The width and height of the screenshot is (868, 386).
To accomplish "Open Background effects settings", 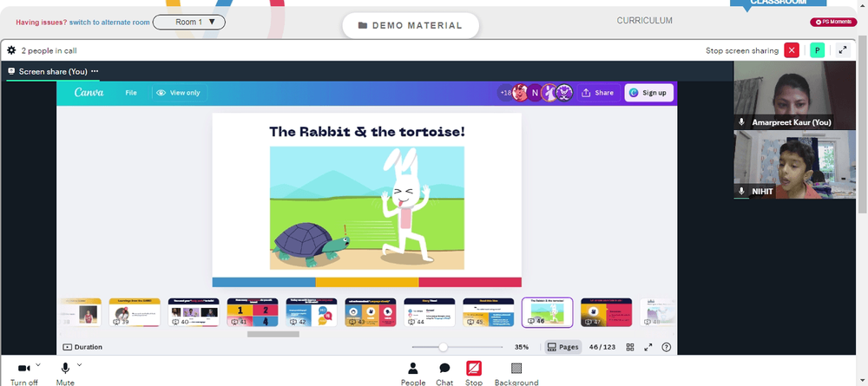I will tap(516, 374).
